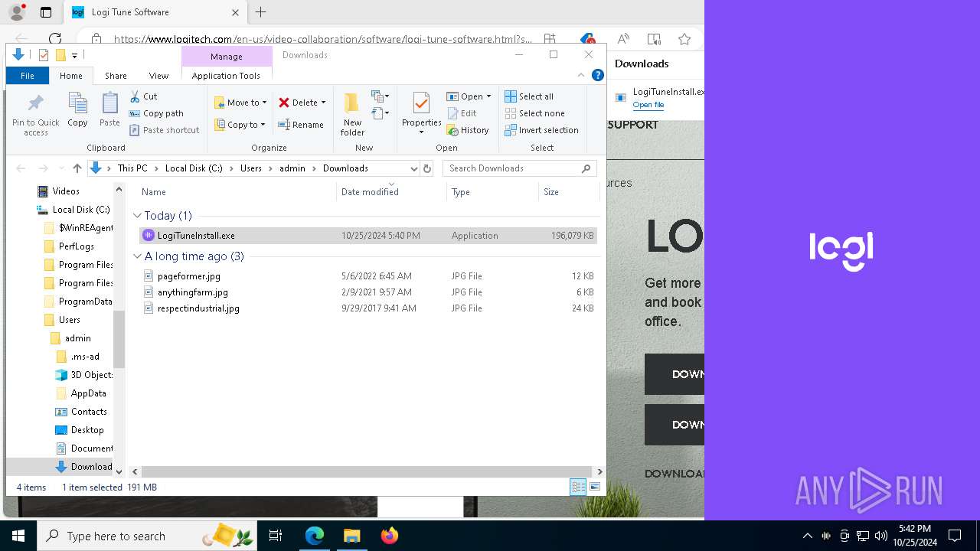Select Desktop in navigation pane
The height and width of the screenshot is (551, 980).
(87, 430)
